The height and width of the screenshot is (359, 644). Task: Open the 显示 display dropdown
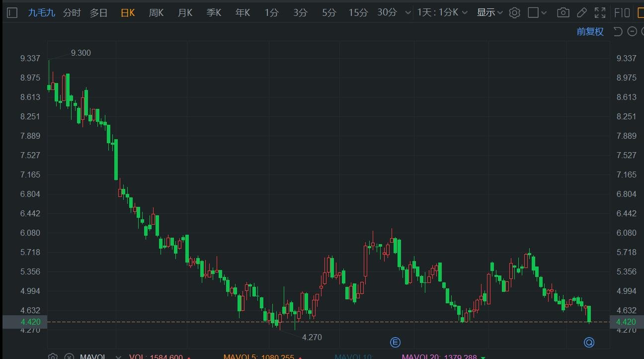489,12
